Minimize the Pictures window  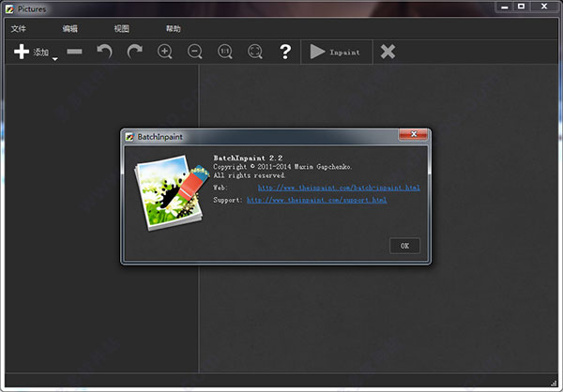click(505, 7)
